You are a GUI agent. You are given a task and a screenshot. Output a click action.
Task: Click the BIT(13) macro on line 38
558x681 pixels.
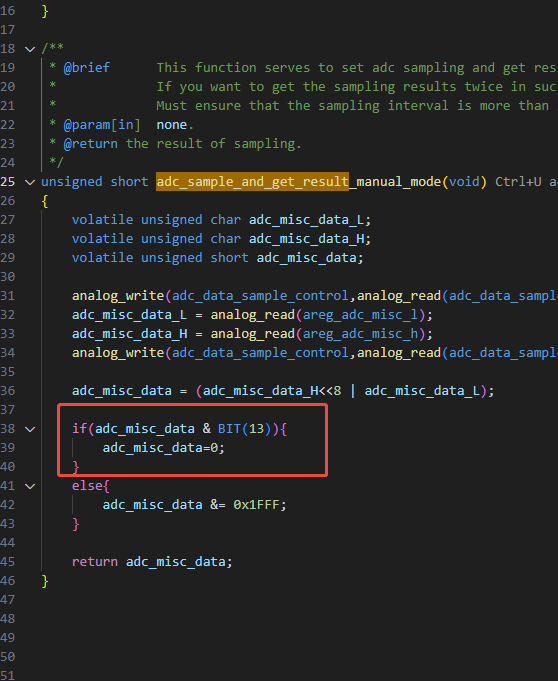point(244,429)
